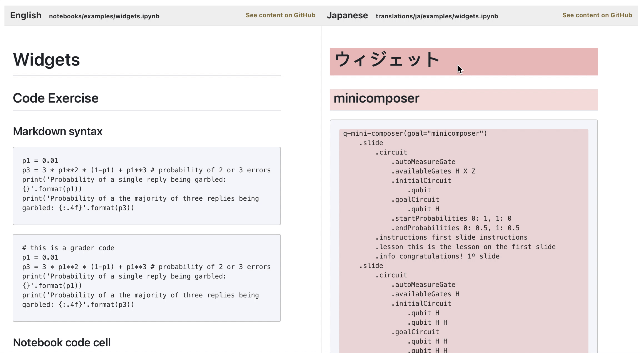Click '# this is a grader code' comment

tap(68, 248)
